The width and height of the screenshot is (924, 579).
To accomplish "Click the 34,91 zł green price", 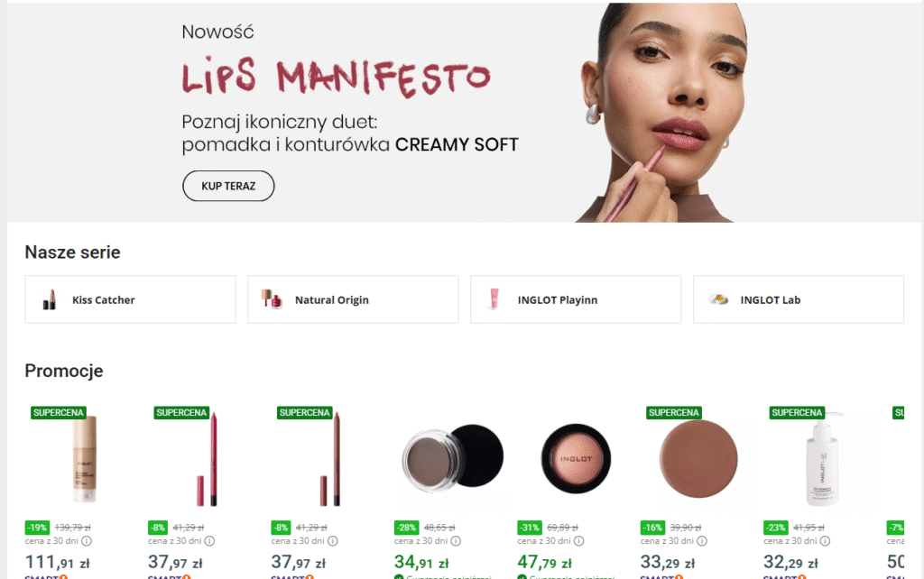I will click(421, 563).
